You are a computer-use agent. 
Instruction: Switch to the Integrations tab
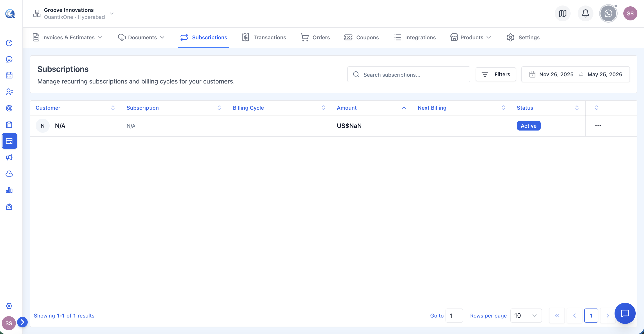(414, 38)
